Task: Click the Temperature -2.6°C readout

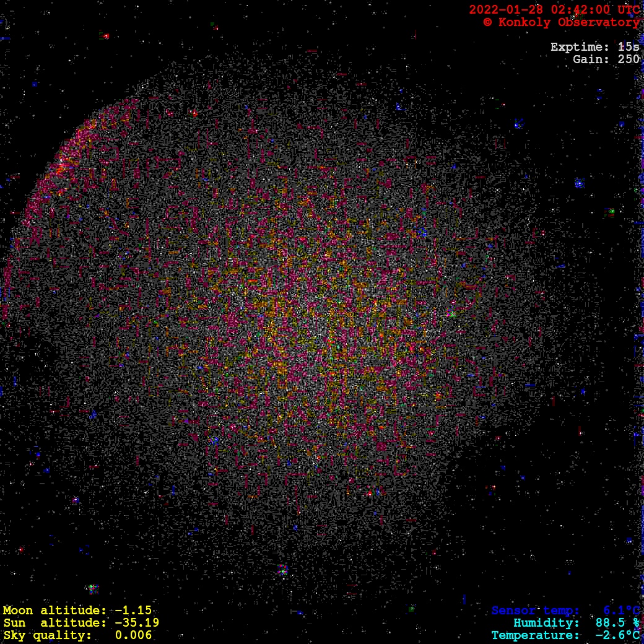Action: tap(565, 635)
